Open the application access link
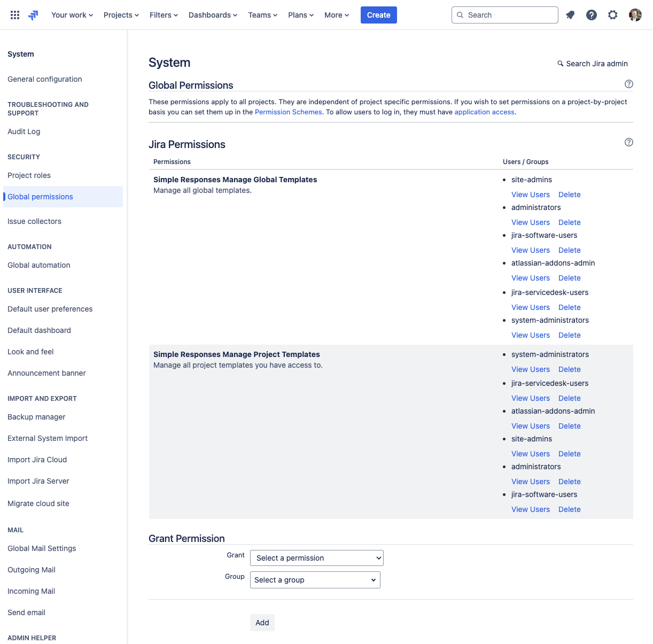Image resolution: width=653 pixels, height=644 pixels. tap(485, 112)
